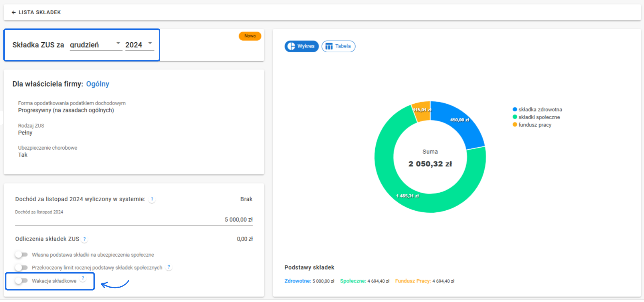Enable Własna podstawa składki toggle
Image resolution: width=644 pixels, height=302 pixels.
pyautogui.click(x=21, y=255)
